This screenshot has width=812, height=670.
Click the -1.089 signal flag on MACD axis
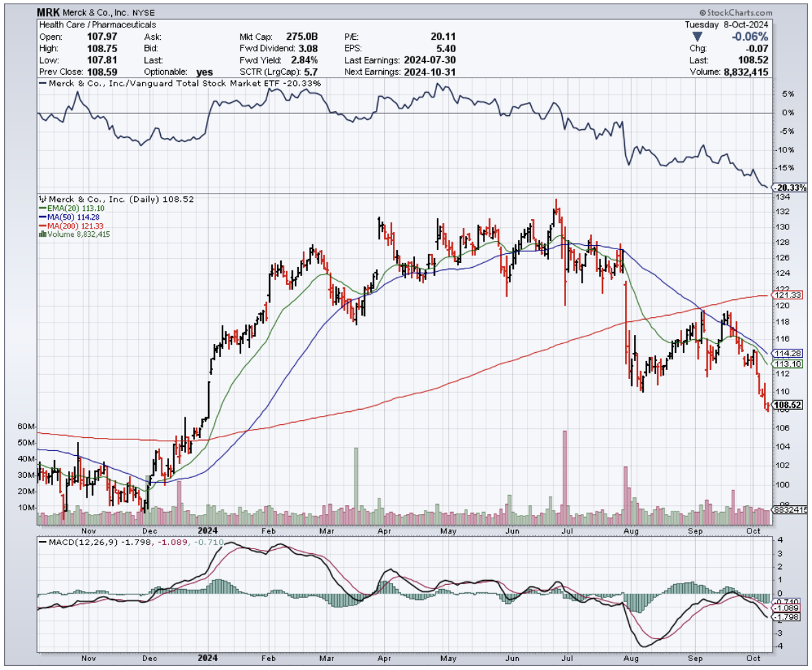787,608
